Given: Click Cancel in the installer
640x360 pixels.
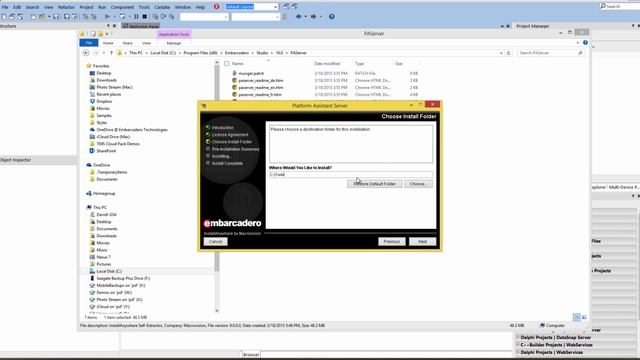Looking at the screenshot, I should pyautogui.click(x=216, y=242).
